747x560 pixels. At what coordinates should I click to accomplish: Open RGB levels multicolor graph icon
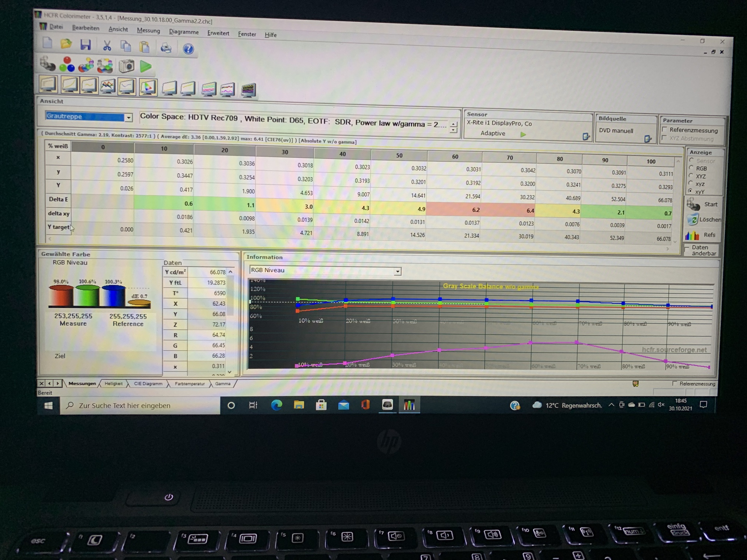[108, 86]
